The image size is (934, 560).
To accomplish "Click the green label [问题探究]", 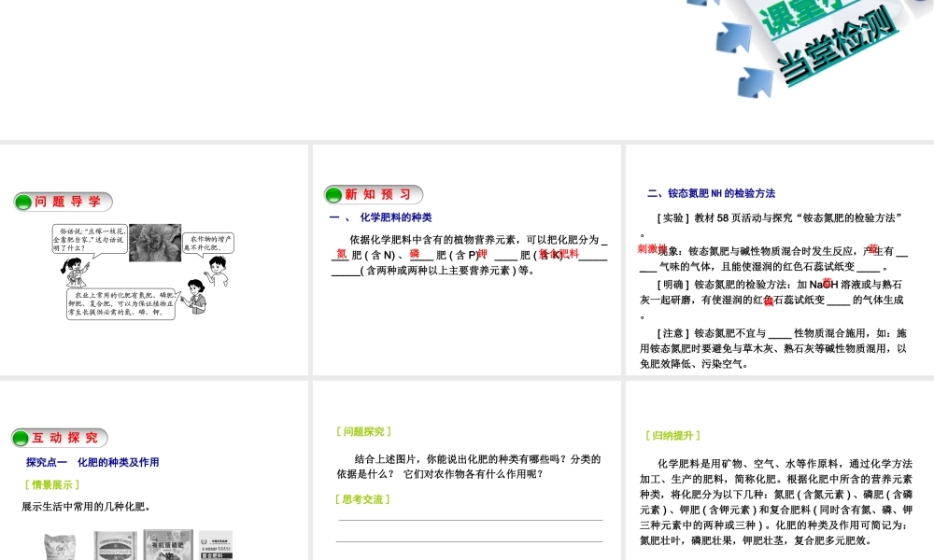I will [x=364, y=431].
